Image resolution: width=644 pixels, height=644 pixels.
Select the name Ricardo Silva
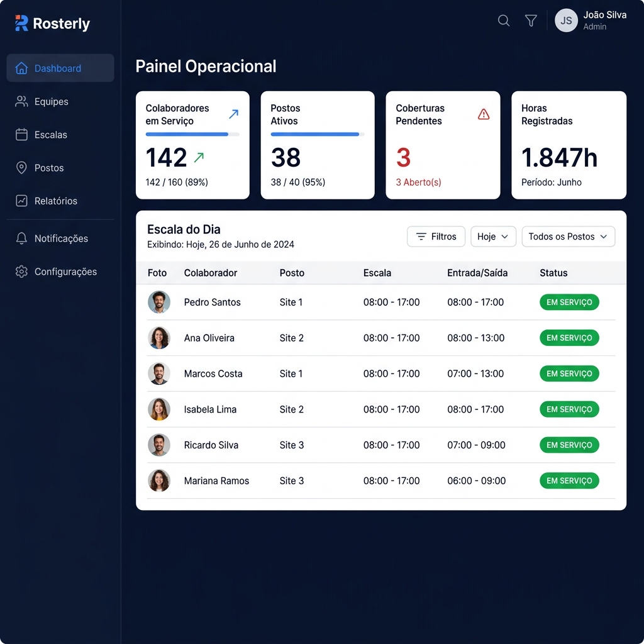(x=211, y=445)
